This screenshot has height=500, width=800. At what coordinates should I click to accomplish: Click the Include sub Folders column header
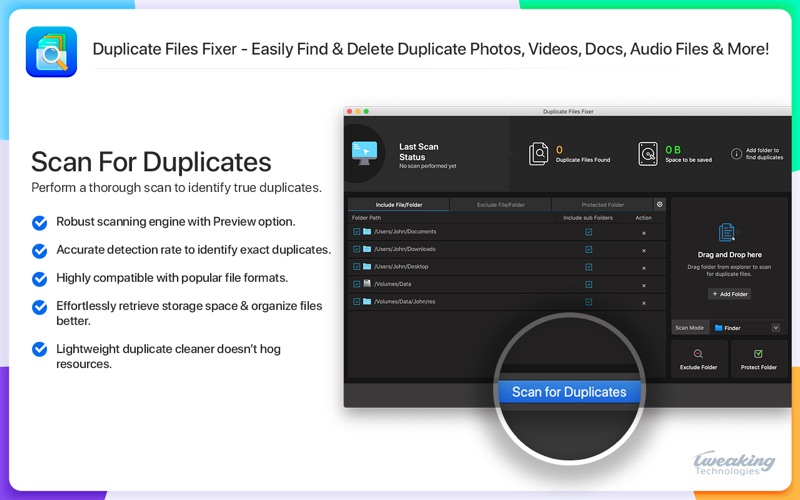[588, 218]
